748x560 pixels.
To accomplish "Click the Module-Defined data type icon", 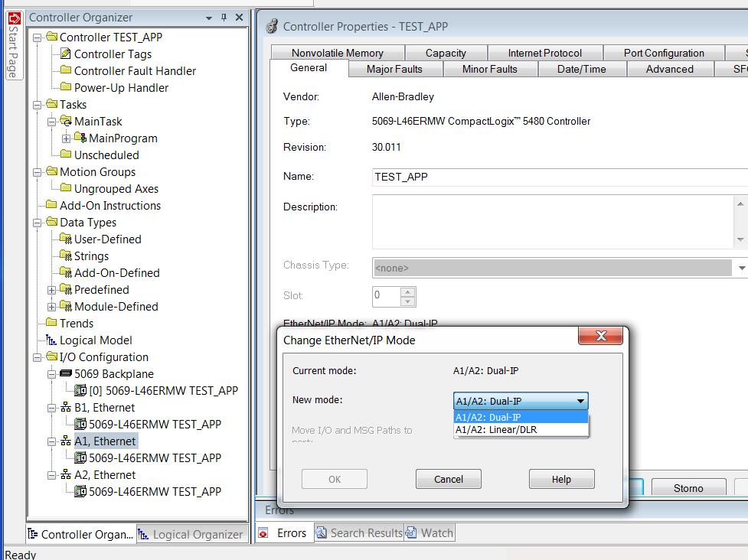I will point(67,306).
